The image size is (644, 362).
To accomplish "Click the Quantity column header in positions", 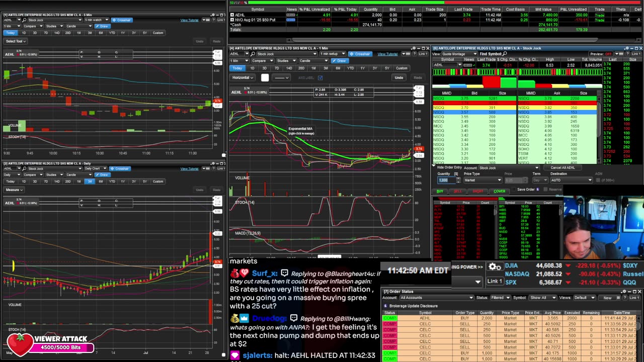I will pyautogui.click(x=370, y=10).
